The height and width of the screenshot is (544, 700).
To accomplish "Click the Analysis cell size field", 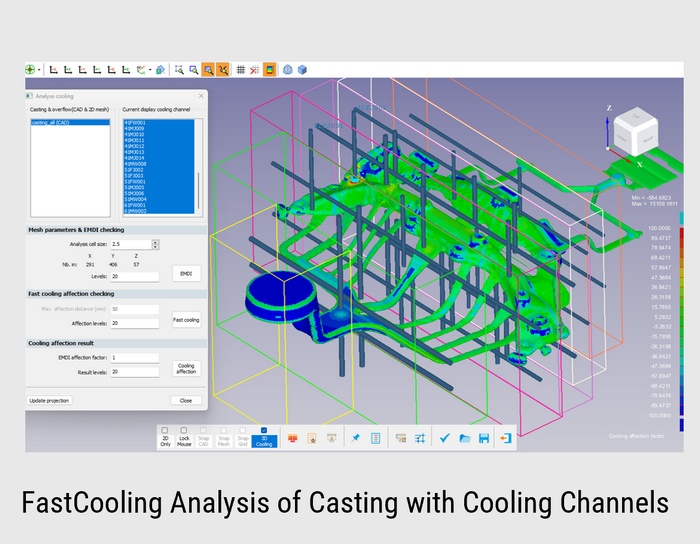I will click(131, 244).
